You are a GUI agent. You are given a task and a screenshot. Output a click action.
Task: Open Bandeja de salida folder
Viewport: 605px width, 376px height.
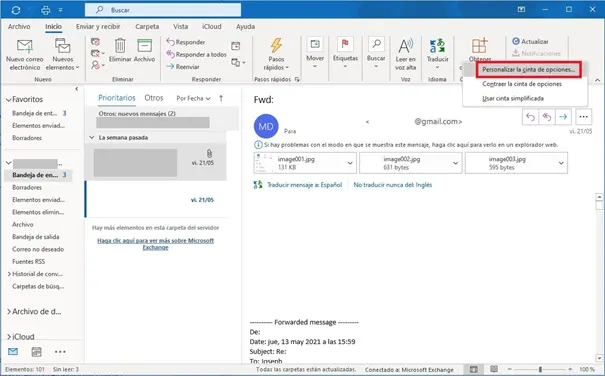[35, 237]
